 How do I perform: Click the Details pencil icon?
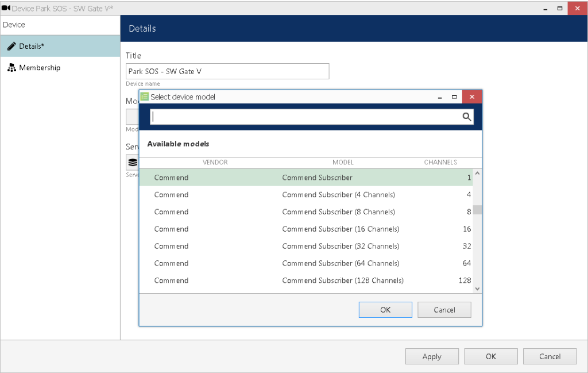pyautogui.click(x=11, y=46)
